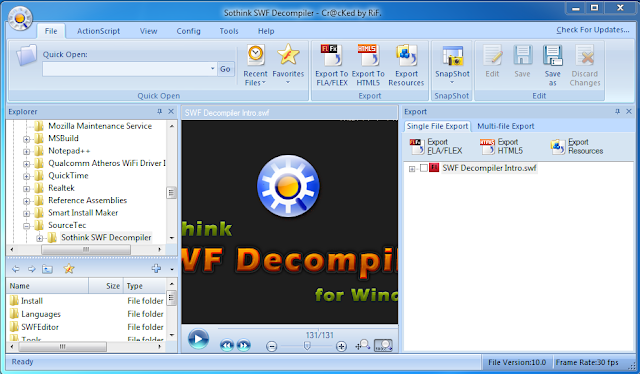Viewport: 640px width, 374px height.
Task: Go forward in the Explorer file browser
Action: [x=31, y=269]
